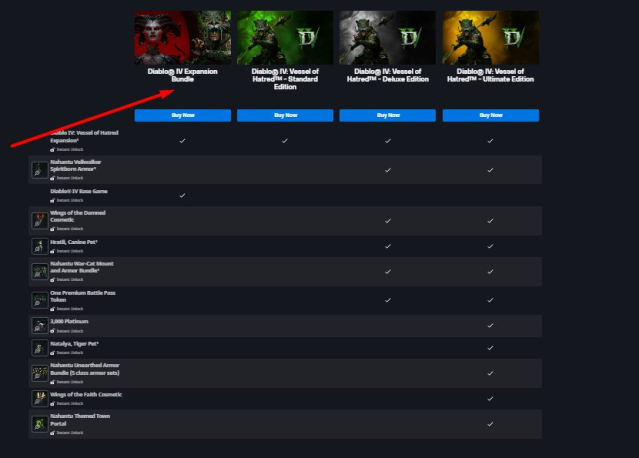Click the 3,000 Platinum icon
Viewport: 639px width, 458px height.
[x=40, y=326]
